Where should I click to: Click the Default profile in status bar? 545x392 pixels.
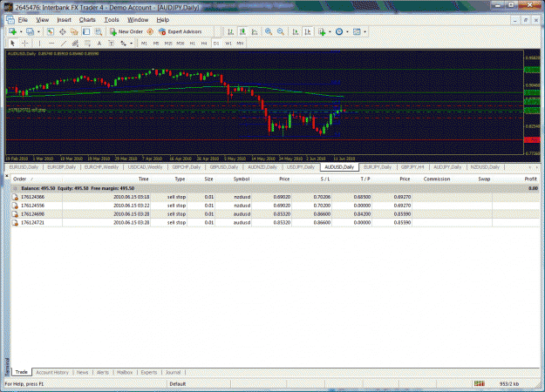178,384
